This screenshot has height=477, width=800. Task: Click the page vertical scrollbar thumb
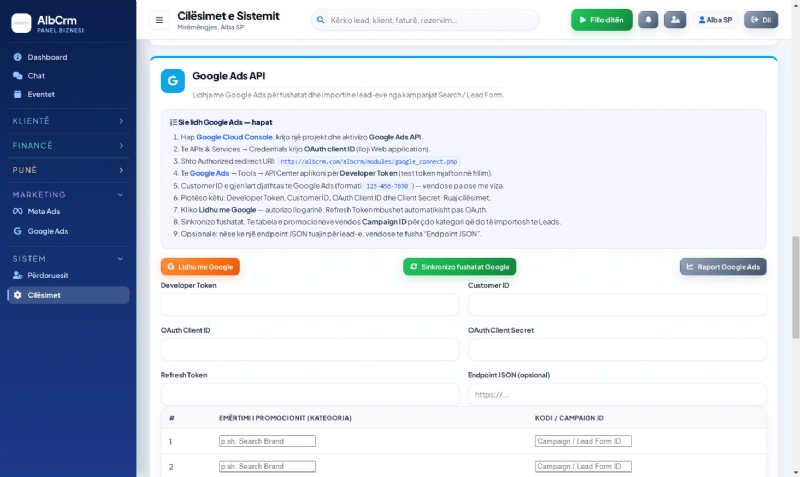[x=795, y=287]
